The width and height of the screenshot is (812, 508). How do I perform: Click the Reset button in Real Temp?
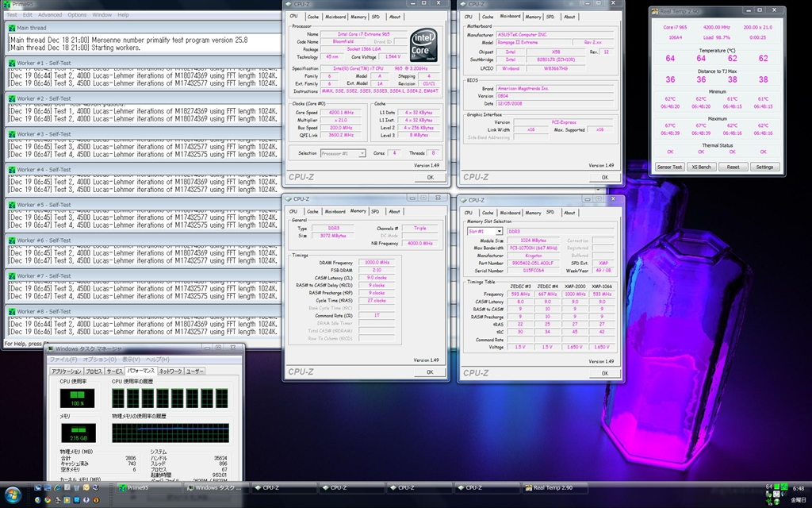click(733, 167)
